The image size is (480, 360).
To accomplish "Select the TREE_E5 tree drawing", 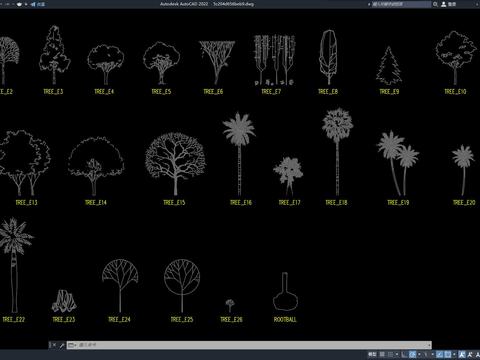I will point(162,63).
